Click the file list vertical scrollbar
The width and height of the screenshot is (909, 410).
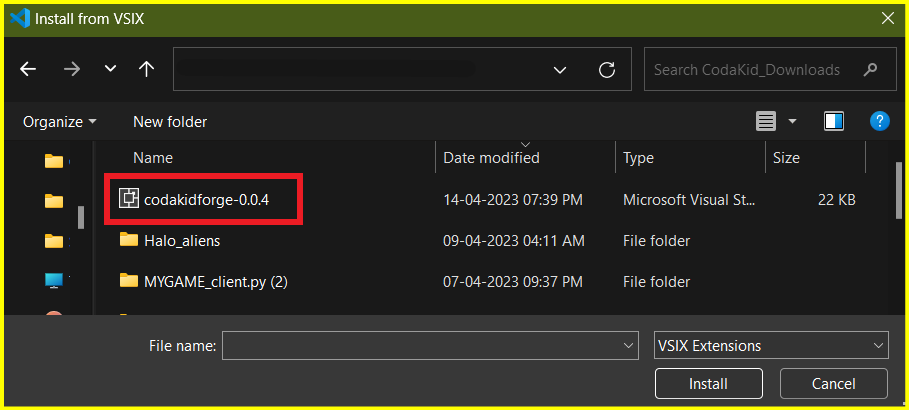click(899, 191)
